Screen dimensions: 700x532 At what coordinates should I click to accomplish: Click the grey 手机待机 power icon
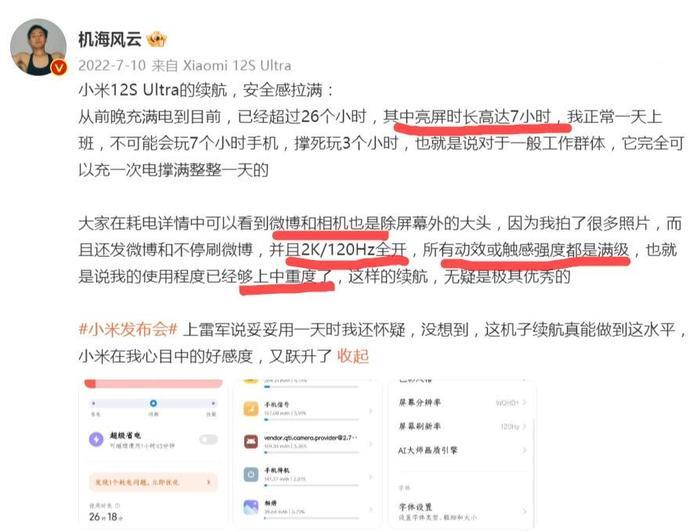(251, 474)
